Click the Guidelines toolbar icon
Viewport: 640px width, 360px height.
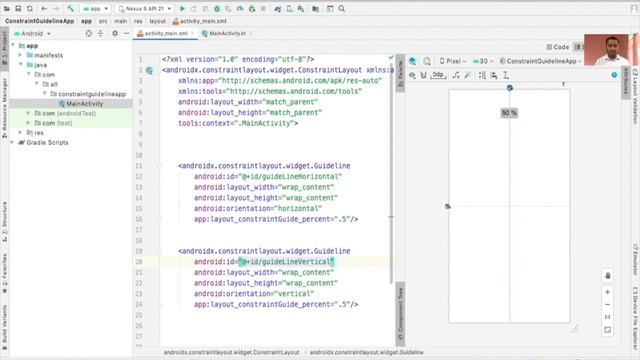[506, 76]
